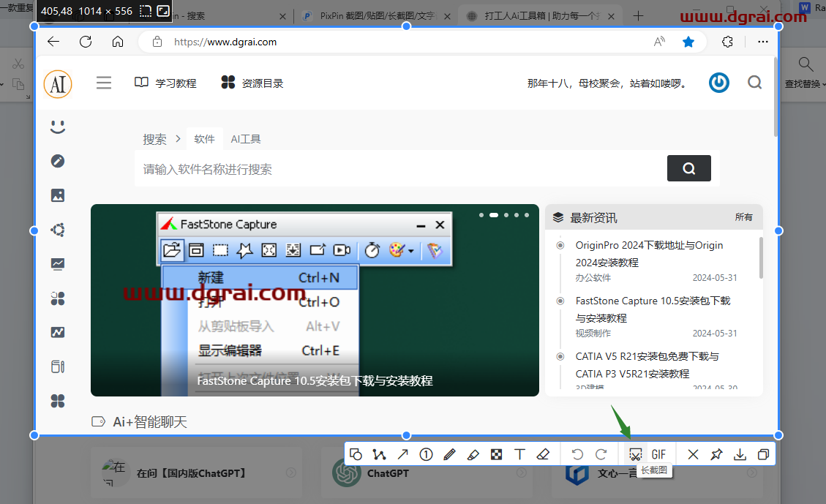
Task: Select the pencil drawing tool
Action: click(449, 454)
